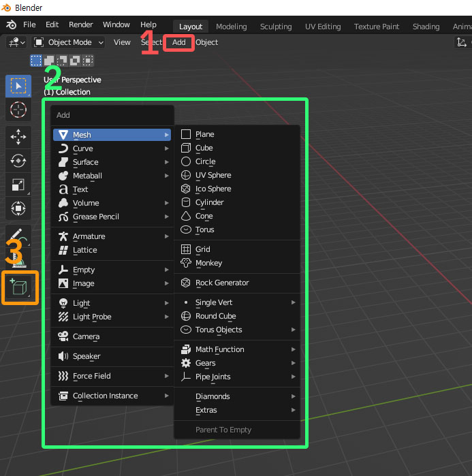Add a UV Sphere mesh
The image size is (472, 476).
click(x=213, y=175)
